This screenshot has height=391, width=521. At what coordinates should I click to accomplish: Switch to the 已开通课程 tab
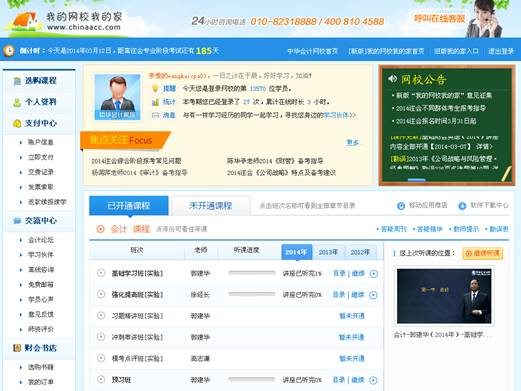point(129,206)
